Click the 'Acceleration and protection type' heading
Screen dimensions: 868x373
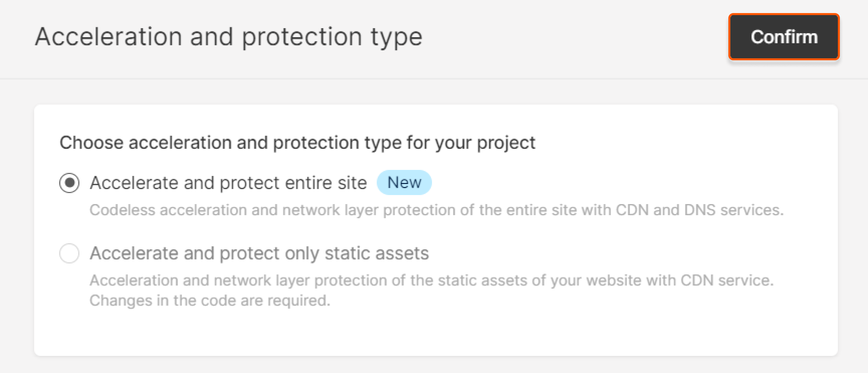click(x=229, y=36)
